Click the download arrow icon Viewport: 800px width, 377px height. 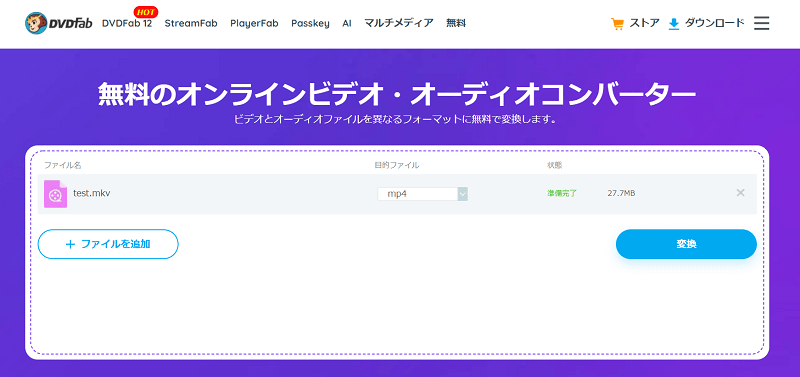click(674, 24)
